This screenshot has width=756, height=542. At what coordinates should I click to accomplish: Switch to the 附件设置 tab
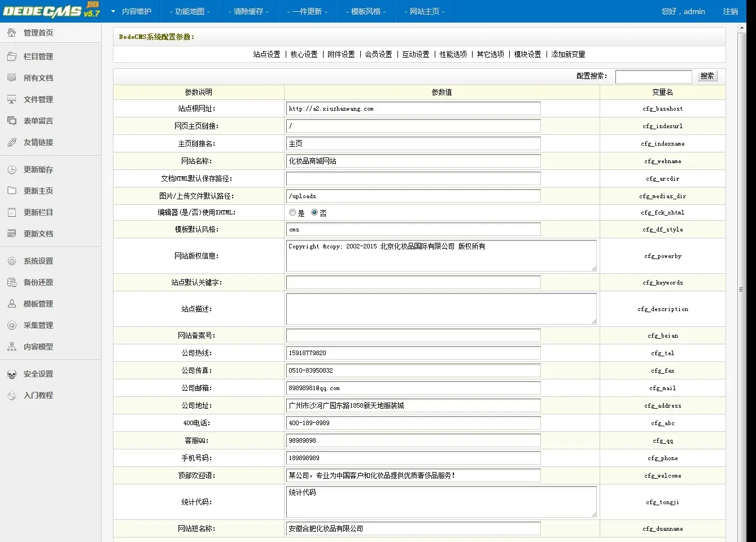(341, 54)
